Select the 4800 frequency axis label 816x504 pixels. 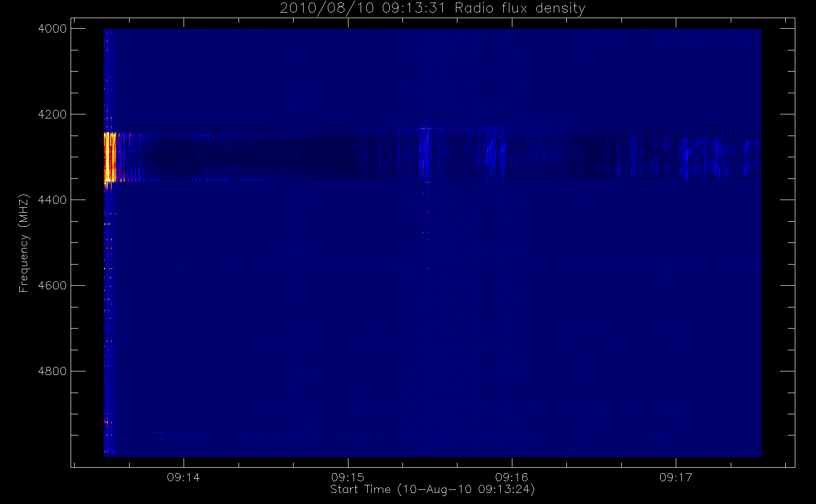tap(52, 371)
